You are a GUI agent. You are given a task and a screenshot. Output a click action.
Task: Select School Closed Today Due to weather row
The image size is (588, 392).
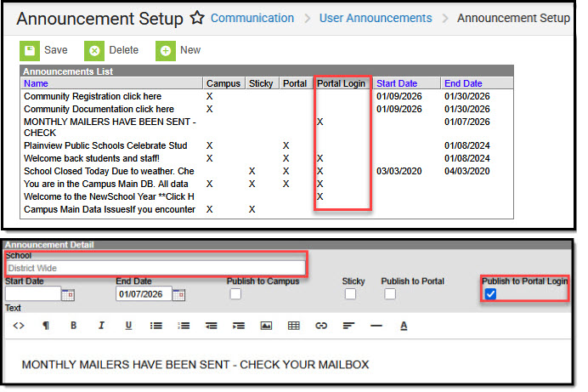tap(267, 171)
